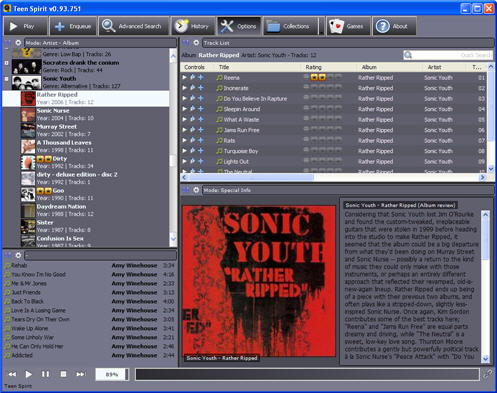
Task: Click the quick search magnifier icon
Action: click(408, 55)
